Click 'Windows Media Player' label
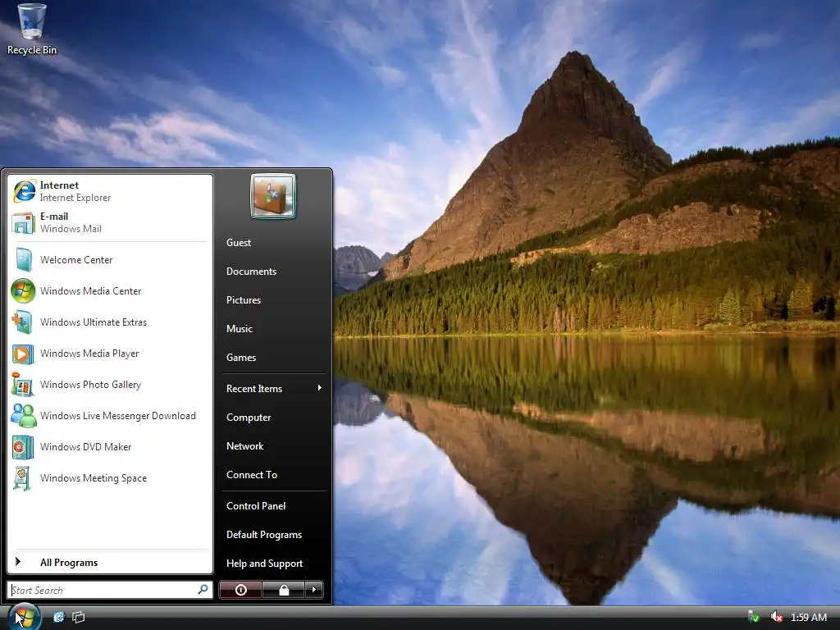Viewport: 840px width, 630px height. [x=89, y=354]
